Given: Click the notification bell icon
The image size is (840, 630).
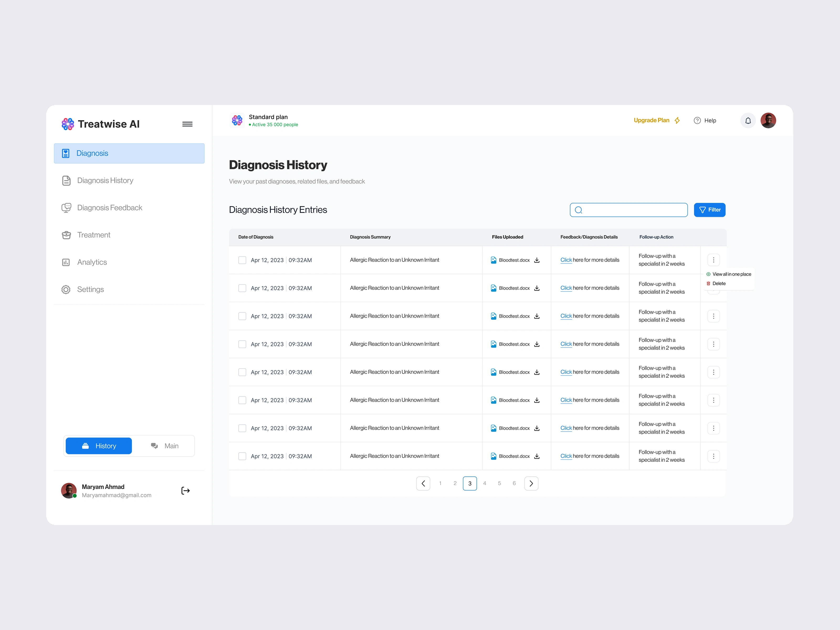Looking at the screenshot, I should 748,121.
